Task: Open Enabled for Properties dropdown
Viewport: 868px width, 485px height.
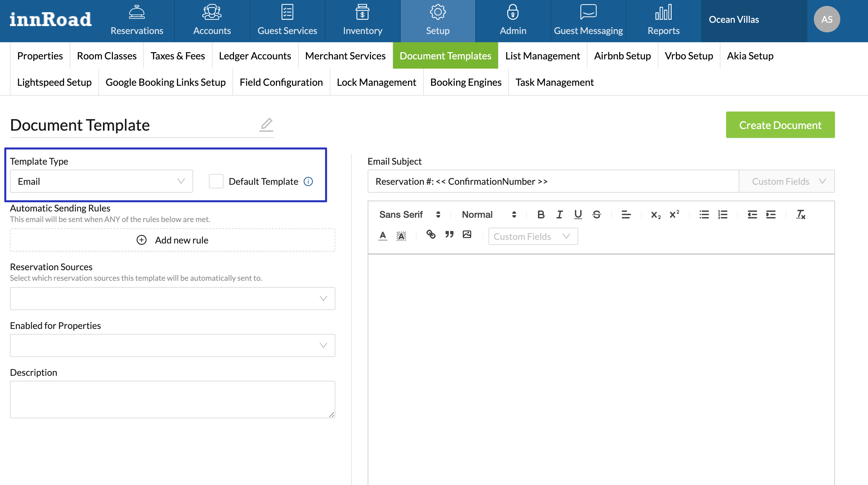Action: 172,345
